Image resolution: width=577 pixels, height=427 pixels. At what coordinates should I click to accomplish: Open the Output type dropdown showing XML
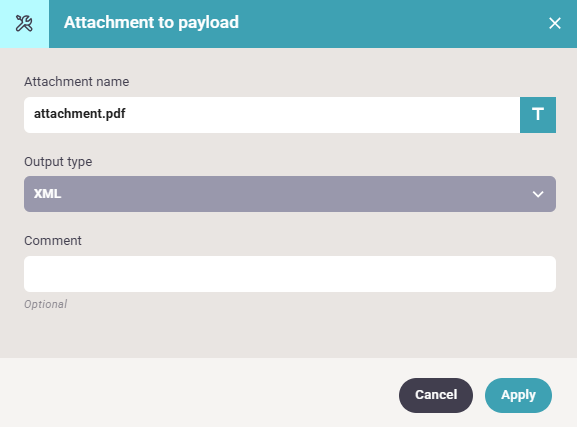pos(290,194)
